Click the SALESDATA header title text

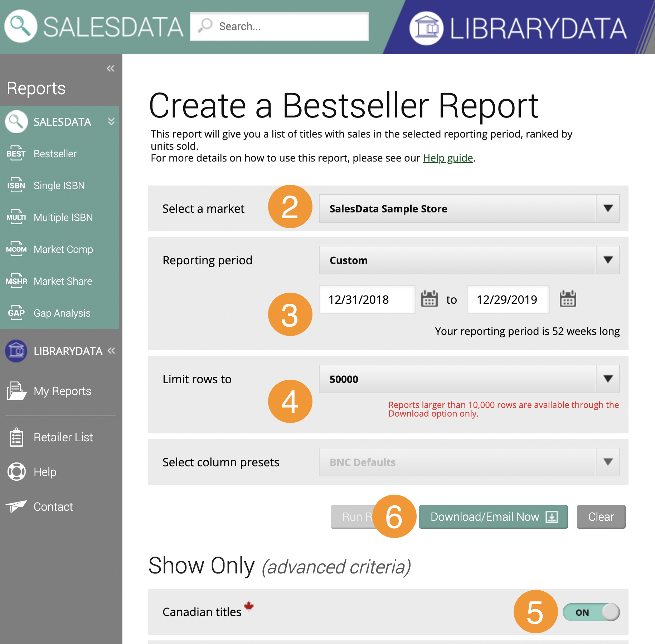(113, 27)
